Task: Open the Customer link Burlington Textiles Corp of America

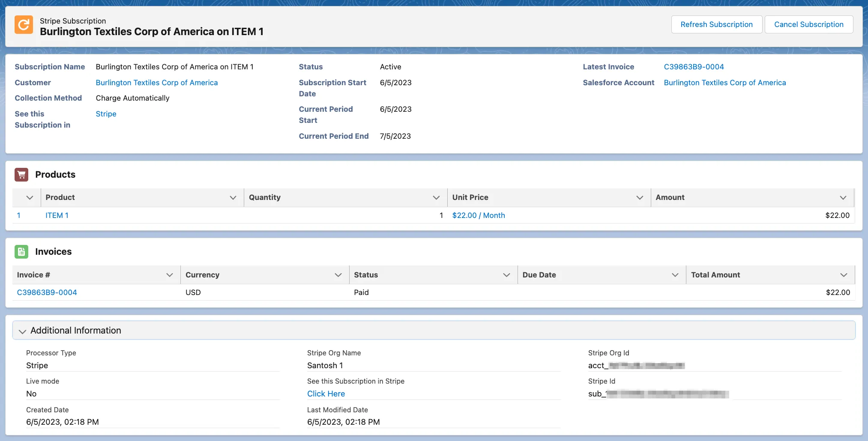Action: click(157, 83)
